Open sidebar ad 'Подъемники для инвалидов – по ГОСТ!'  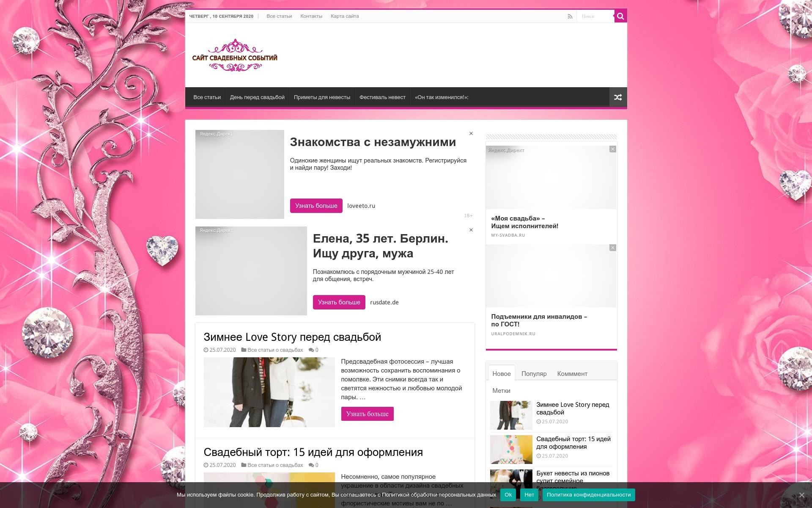pyautogui.click(x=539, y=320)
